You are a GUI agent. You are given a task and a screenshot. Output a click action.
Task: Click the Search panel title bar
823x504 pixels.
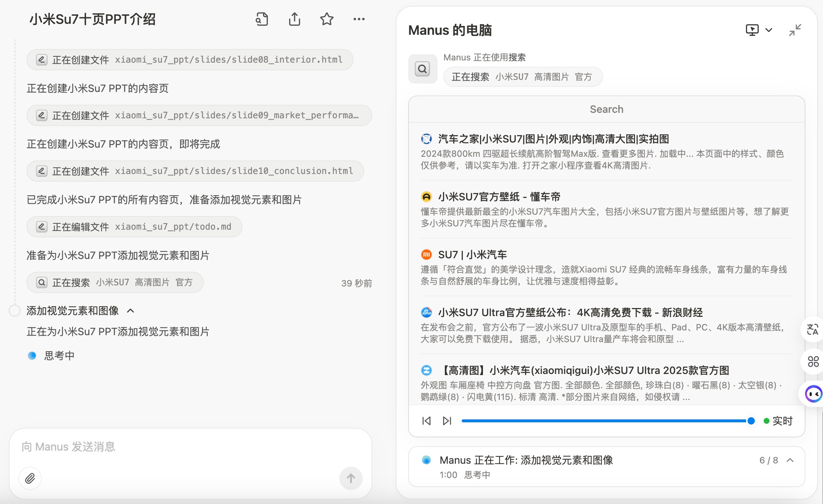[606, 110]
